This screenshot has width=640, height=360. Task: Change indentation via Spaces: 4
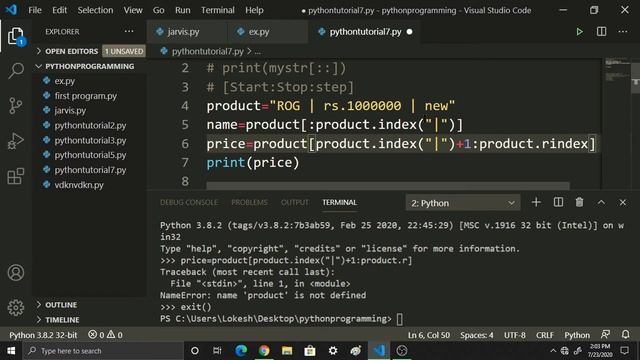477,335
